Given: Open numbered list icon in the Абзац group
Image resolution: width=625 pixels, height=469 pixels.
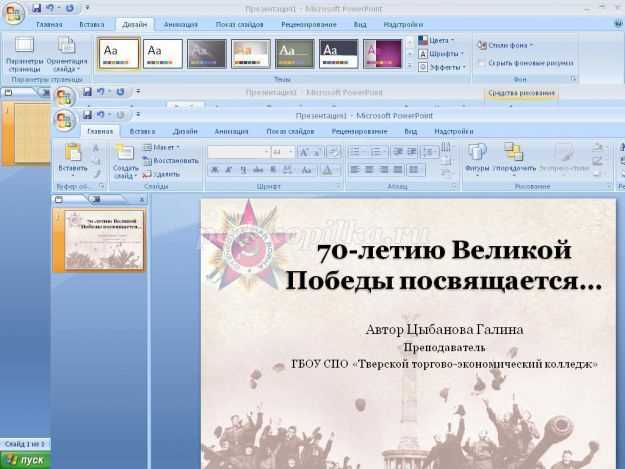Looking at the screenshot, I should click(376, 152).
